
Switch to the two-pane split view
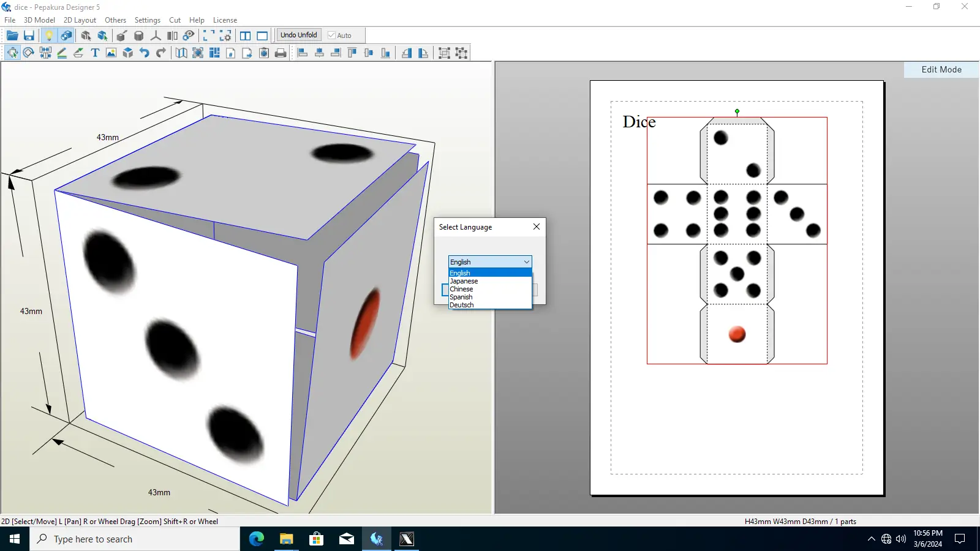246,36
